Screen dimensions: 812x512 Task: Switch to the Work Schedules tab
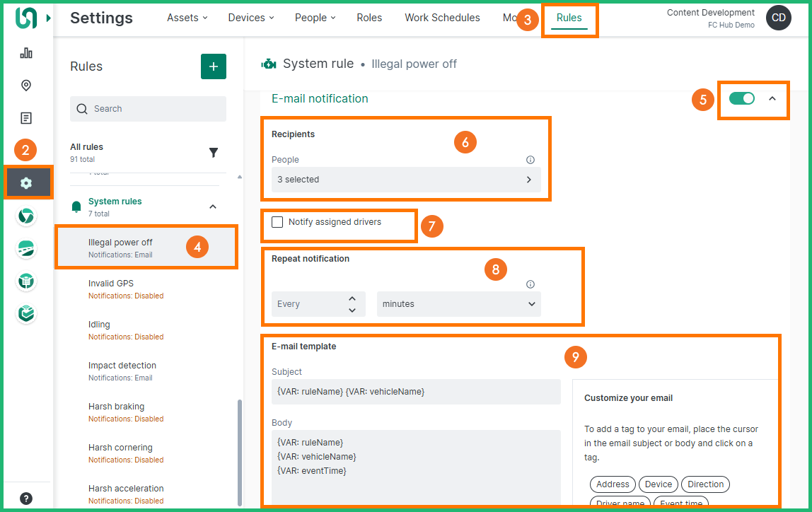pos(442,18)
